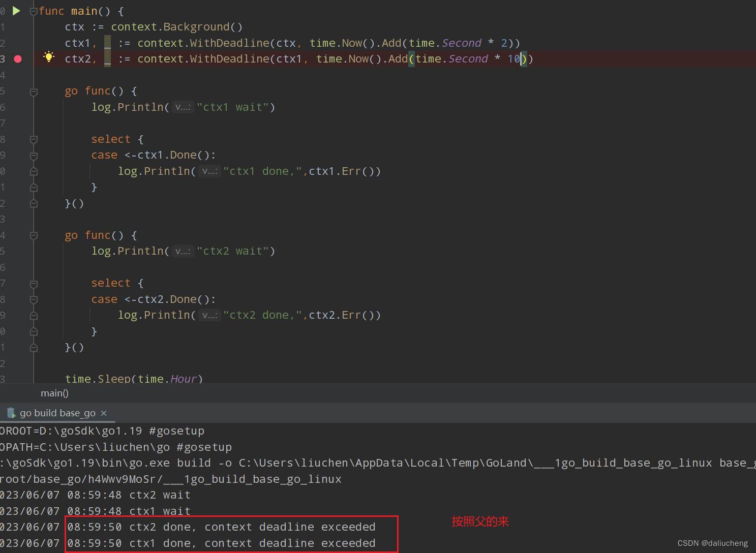Fold the case <-ctx1.Done() branch

[34, 156]
